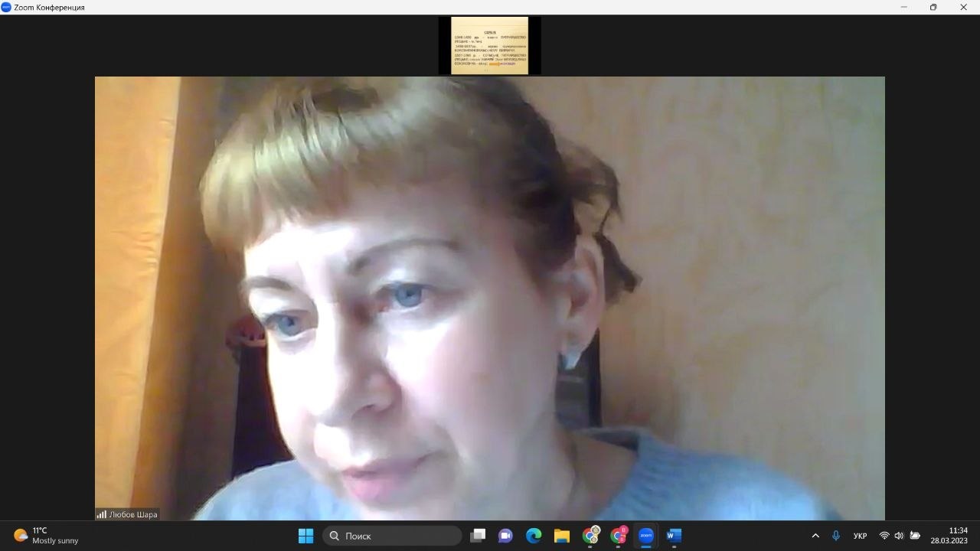Open the Windows Start menu
This screenshot has width=980, height=551.
(305, 536)
